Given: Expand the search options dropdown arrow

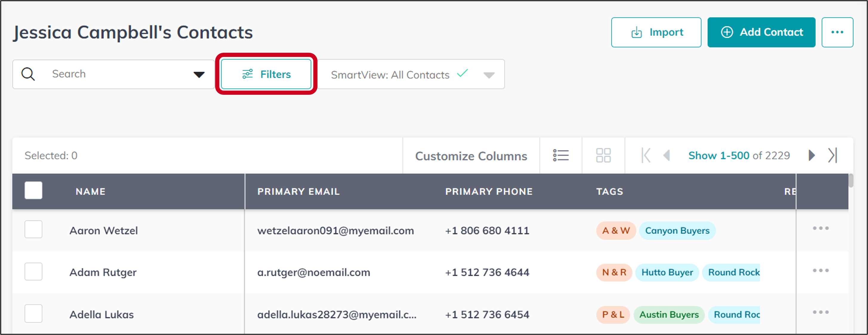Looking at the screenshot, I should 199,75.
